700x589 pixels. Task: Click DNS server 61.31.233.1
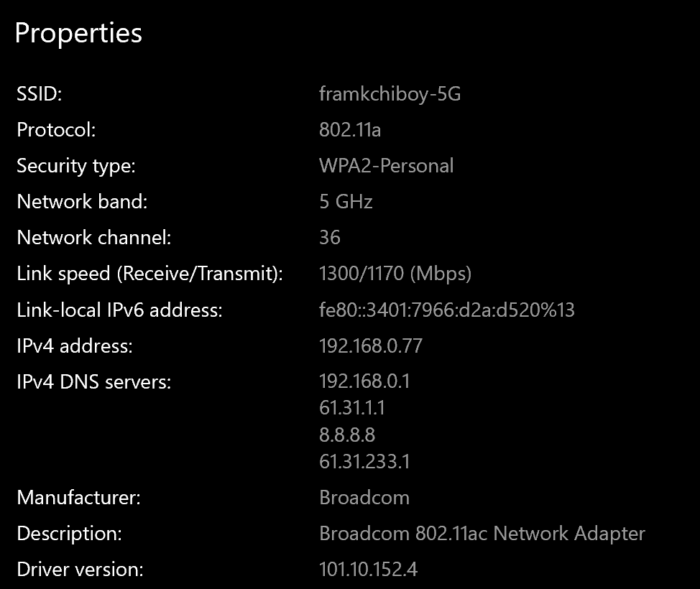coord(364,461)
